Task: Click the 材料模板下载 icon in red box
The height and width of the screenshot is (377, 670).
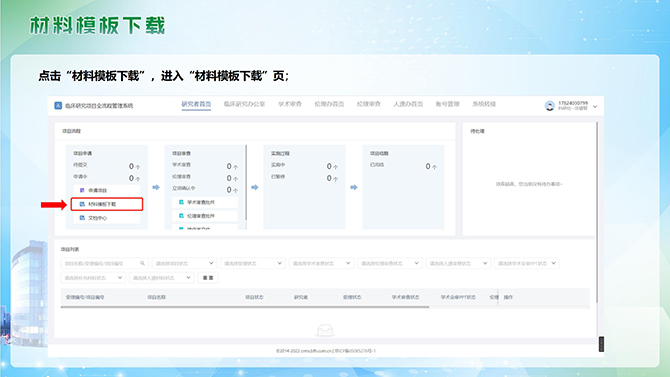Action: point(82,204)
